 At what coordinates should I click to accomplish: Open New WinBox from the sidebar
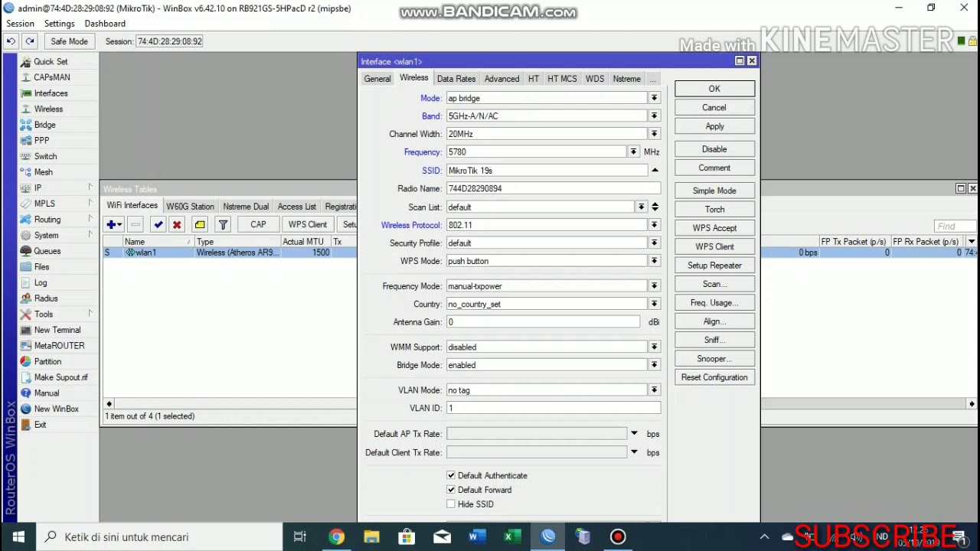(56, 409)
